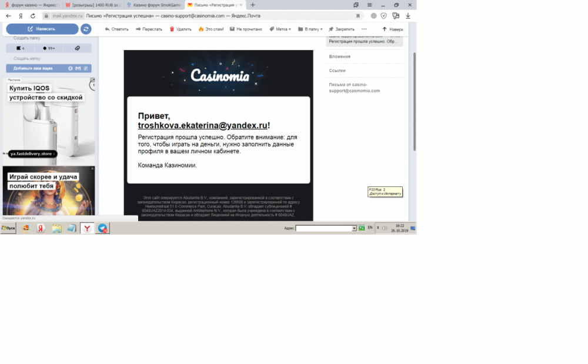Switch to the '[розыгрыш] 1400 RUB' tab
This screenshot has width=588, height=364.
coord(93,5)
